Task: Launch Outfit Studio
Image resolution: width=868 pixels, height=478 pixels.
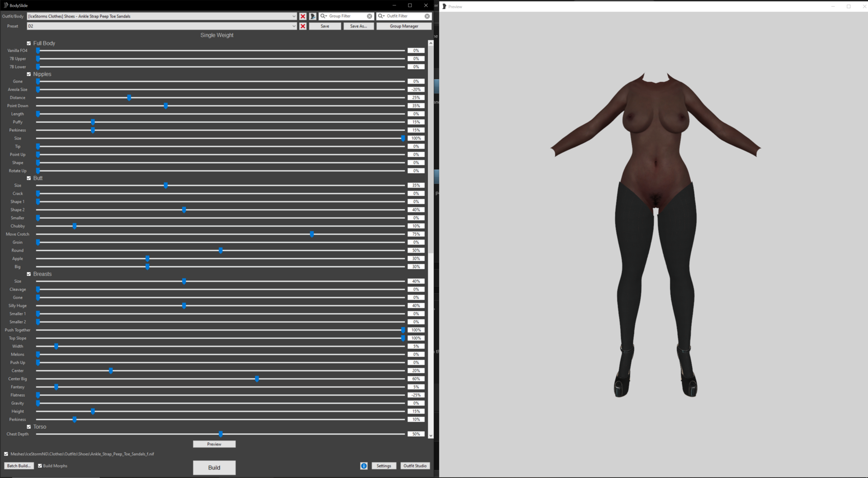Action: (415, 466)
